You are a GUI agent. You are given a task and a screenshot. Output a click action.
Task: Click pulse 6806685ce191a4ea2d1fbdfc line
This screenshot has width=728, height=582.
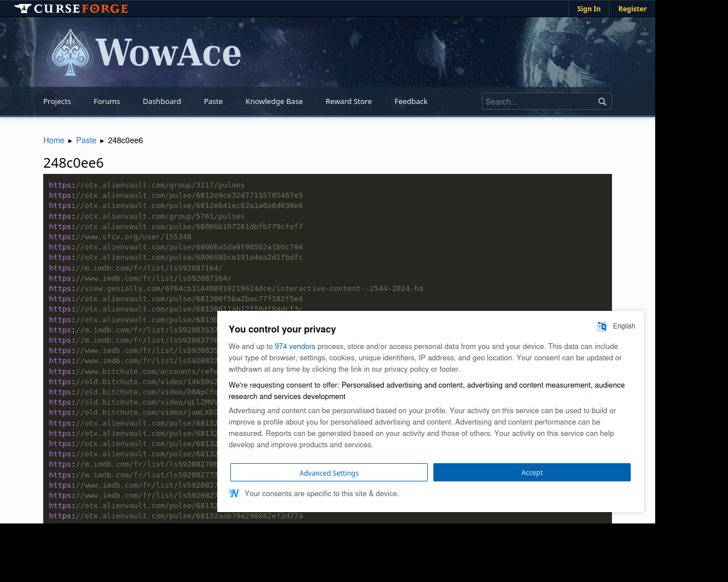pos(176,257)
